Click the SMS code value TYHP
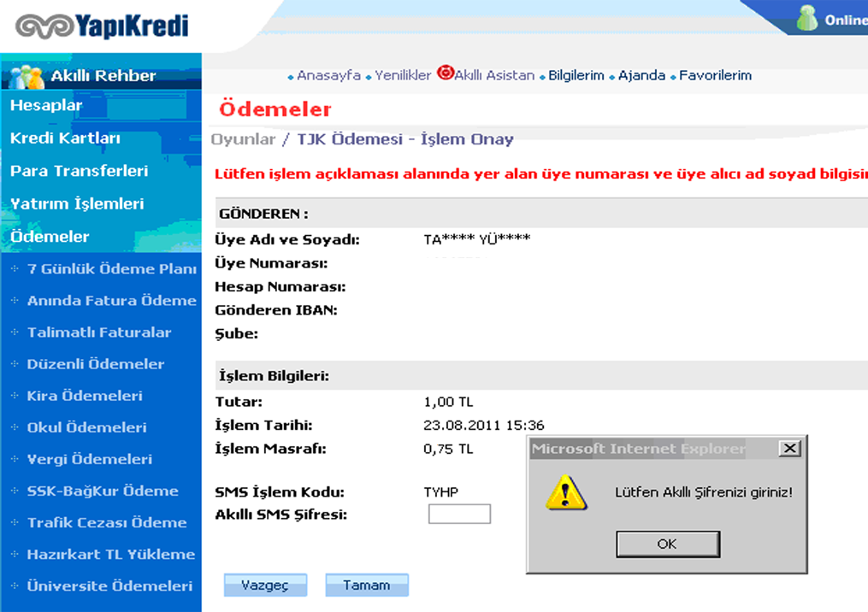This screenshot has height=612, width=868. [x=440, y=492]
